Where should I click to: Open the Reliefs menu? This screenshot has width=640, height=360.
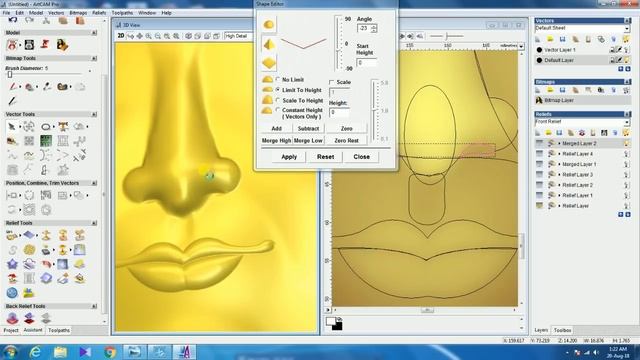coord(99,13)
